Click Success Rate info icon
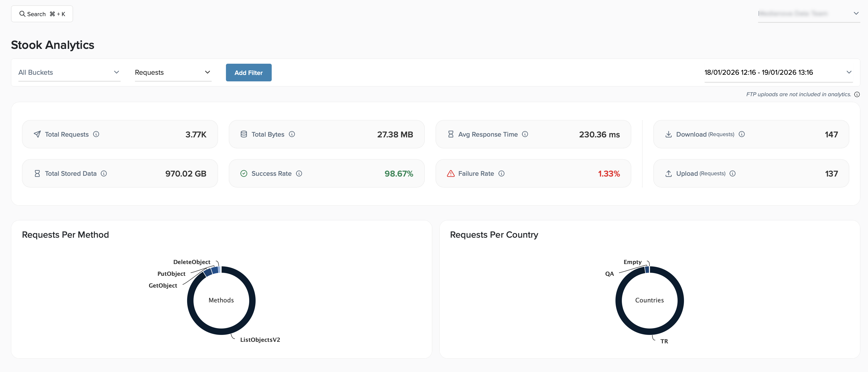Screen dimensions: 868x372 point(299,173)
